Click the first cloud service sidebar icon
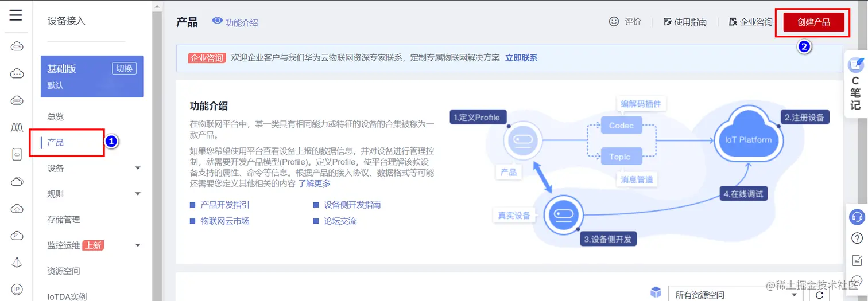Screen dimensions: 868x301 pos(17,46)
